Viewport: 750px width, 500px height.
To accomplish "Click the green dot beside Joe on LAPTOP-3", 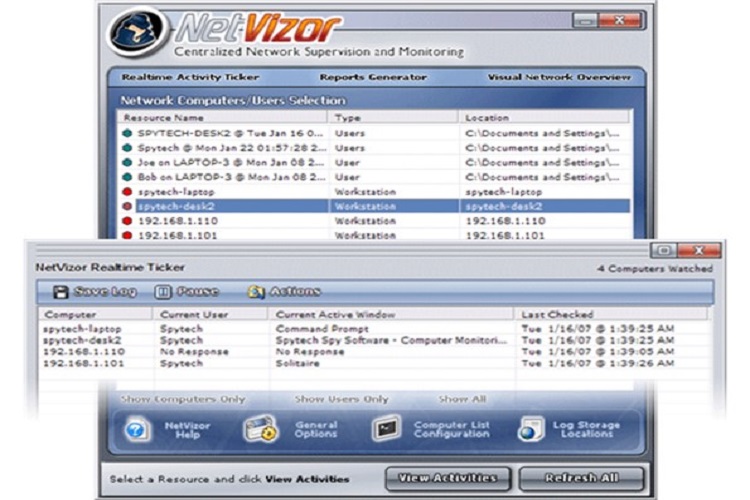I will click(127, 163).
